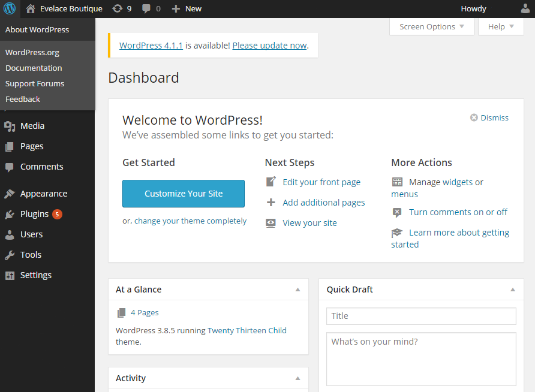Click the Twenty Thirteen Child theme link
The height and width of the screenshot is (392, 535).
(x=247, y=331)
